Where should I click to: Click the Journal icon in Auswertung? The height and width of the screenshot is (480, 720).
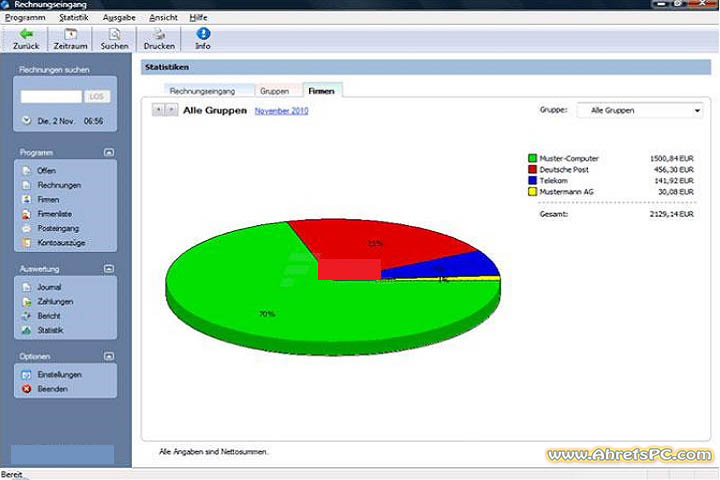pyautogui.click(x=27, y=287)
